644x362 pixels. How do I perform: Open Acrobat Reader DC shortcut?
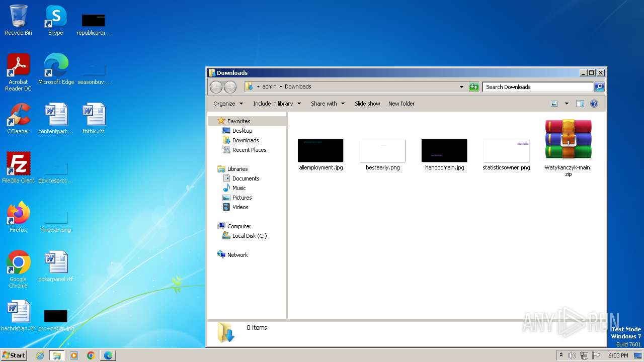[x=18, y=72]
